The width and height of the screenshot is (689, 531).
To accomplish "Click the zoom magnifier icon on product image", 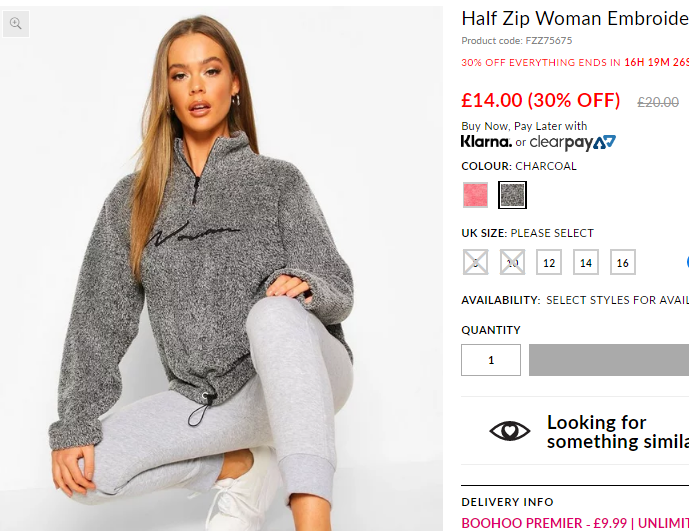I will [16, 24].
